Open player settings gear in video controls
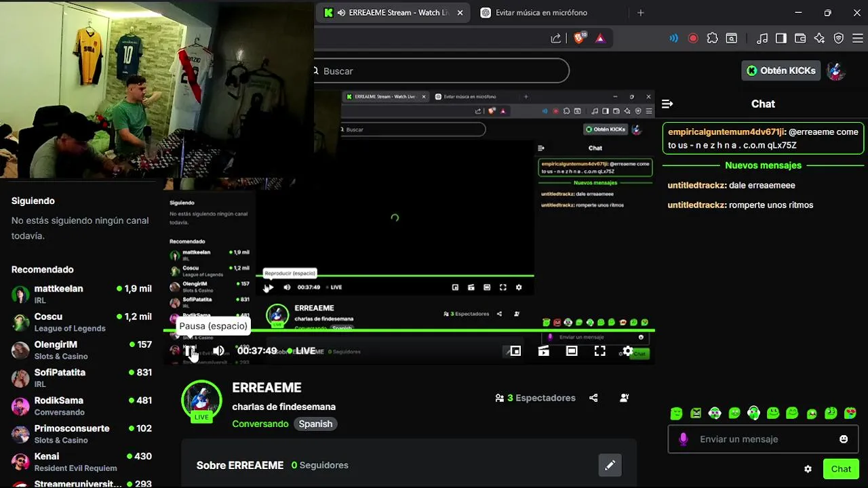Image resolution: width=868 pixels, height=488 pixels. point(628,351)
